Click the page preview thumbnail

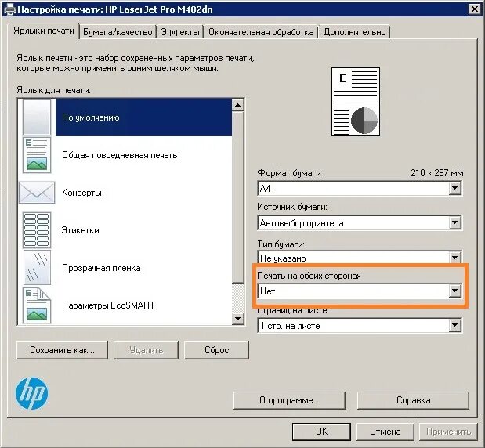coord(356,102)
